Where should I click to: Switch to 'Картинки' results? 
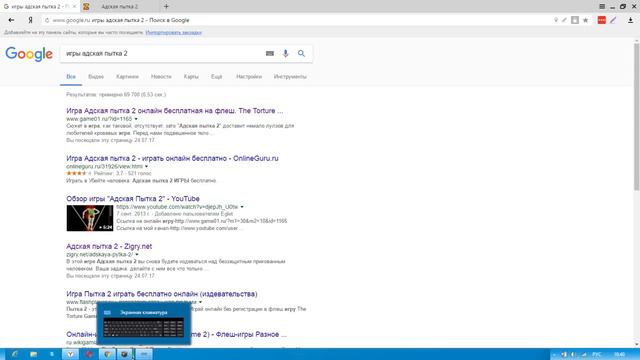[127, 77]
